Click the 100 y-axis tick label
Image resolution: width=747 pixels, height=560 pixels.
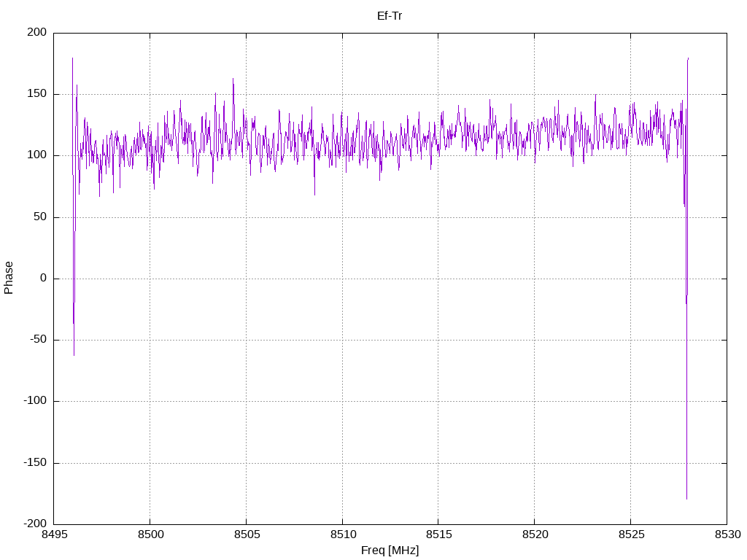point(37,155)
